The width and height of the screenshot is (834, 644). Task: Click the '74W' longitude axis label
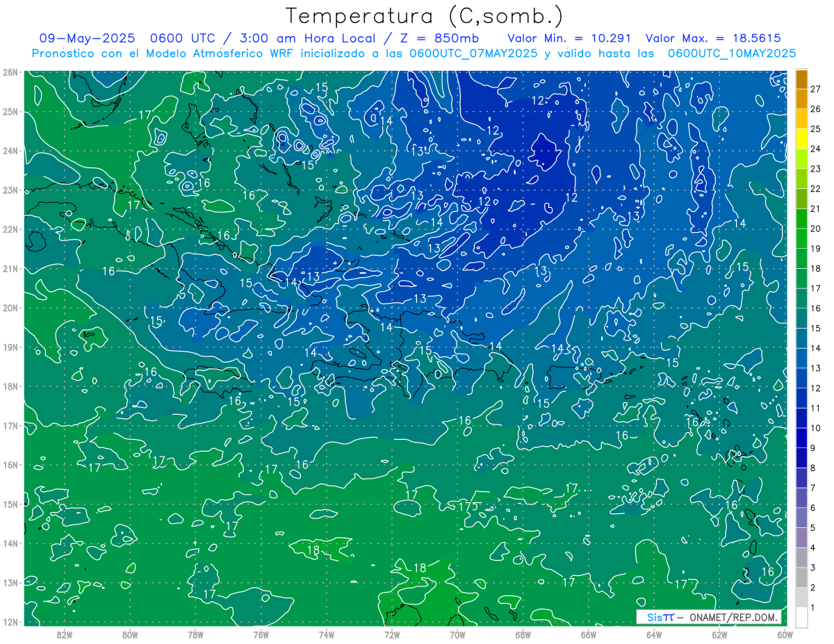tap(327, 634)
